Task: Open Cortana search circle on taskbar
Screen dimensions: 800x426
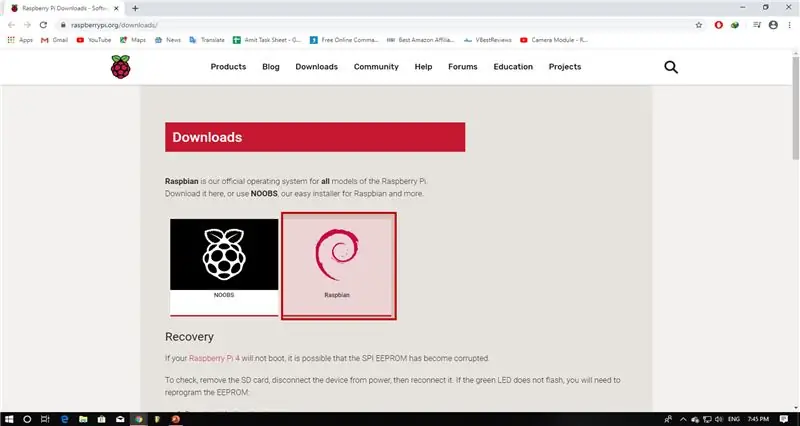Action: (27, 419)
